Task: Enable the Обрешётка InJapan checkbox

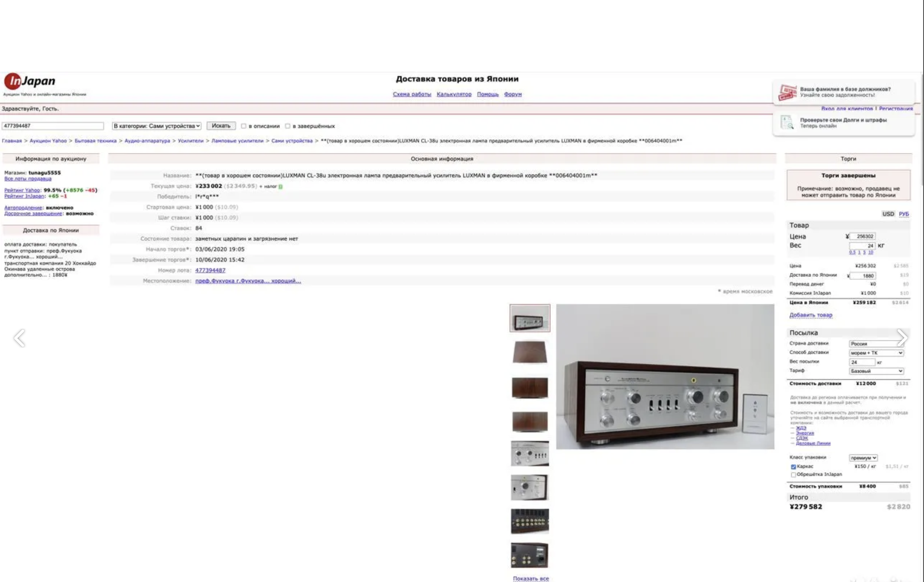Action: pos(793,475)
